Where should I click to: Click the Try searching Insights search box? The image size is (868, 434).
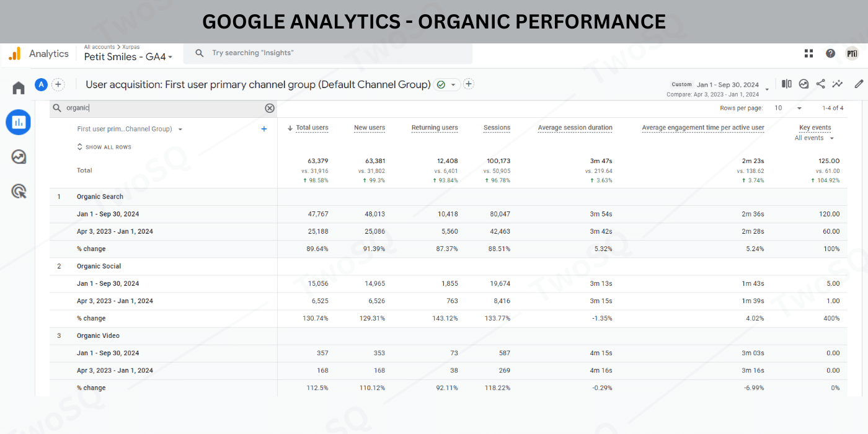(335, 53)
